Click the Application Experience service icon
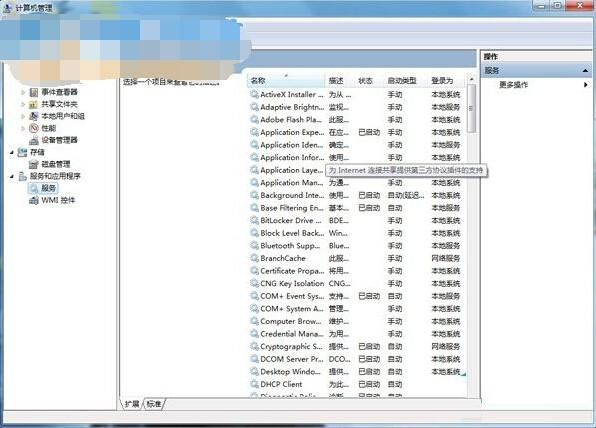The width and height of the screenshot is (596, 428). pyautogui.click(x=254, y=132)
